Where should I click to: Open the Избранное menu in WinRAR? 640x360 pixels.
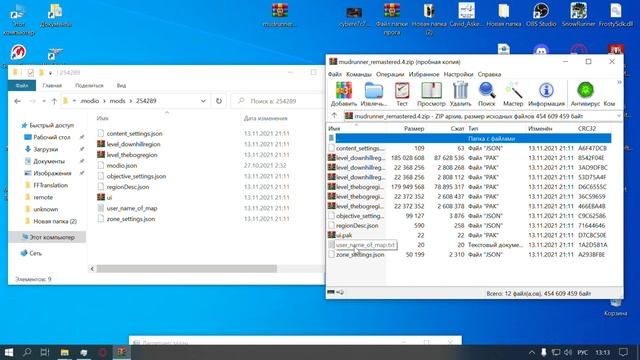click(x=424, y=74)
